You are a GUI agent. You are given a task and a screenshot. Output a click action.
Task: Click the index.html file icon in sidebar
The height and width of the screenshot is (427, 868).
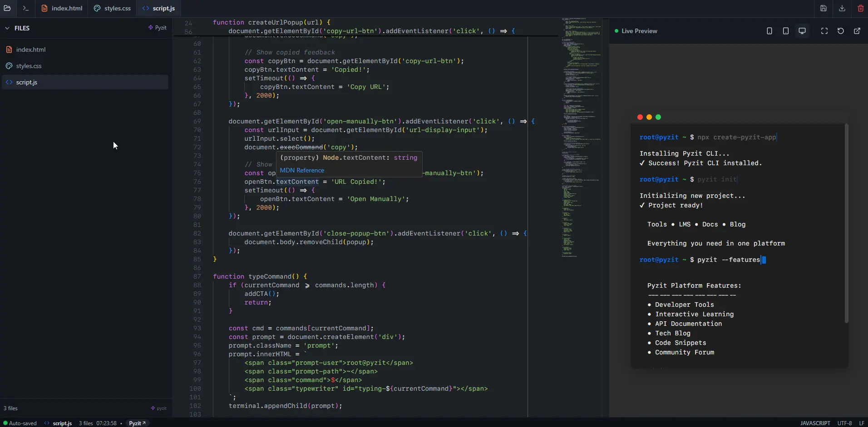click(9, 49)
